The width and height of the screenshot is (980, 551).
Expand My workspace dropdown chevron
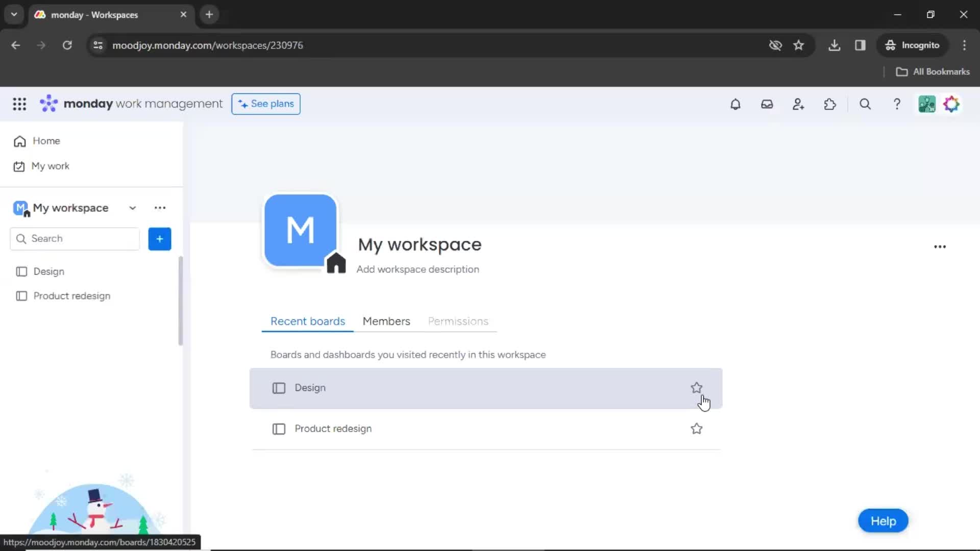click(133, 207)
